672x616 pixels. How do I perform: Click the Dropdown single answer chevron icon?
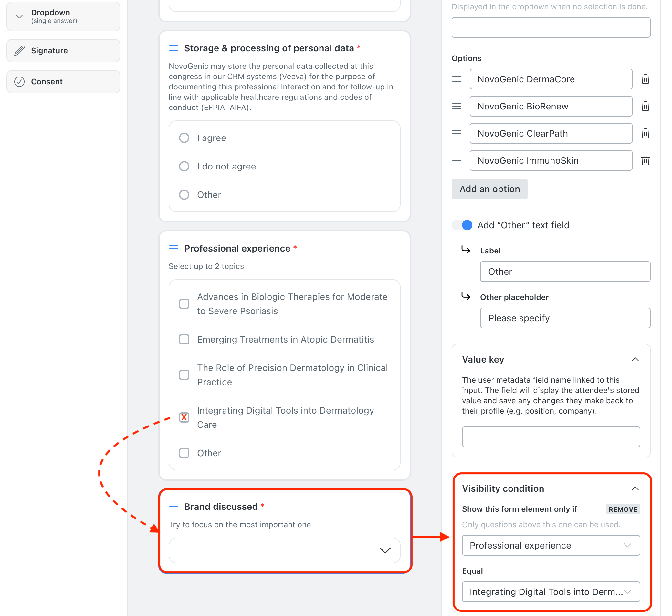[x=19, y=16]
